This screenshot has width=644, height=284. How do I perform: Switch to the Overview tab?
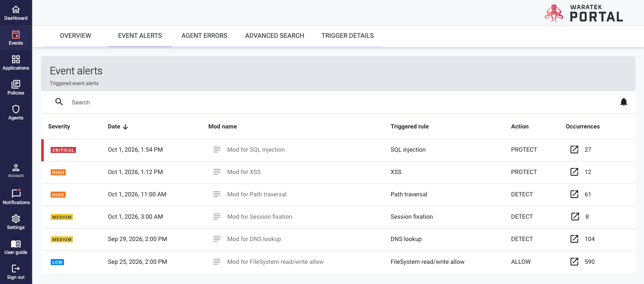[x=76, y=36]
